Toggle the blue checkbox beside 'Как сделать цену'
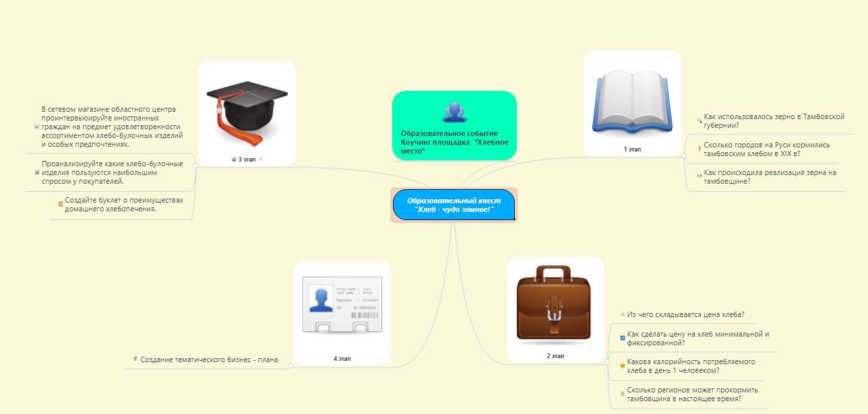This screenshot has height=414, width=868. coord(622,338)
